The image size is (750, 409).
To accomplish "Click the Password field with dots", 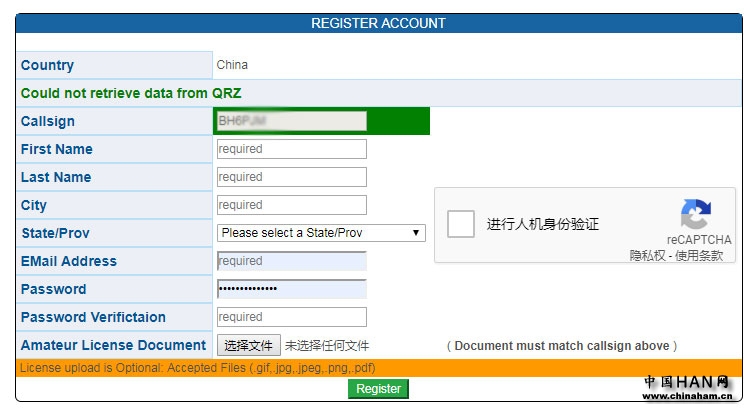I will tap(291, 289).
